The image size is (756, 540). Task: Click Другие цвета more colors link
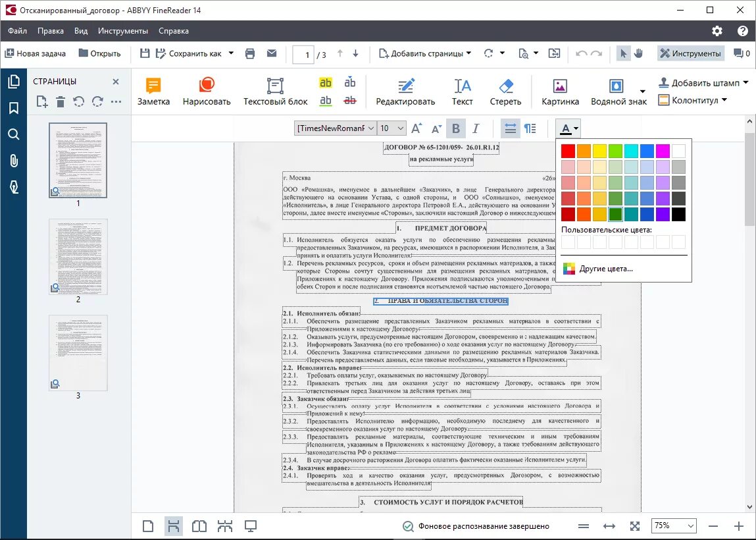(598, 269)
